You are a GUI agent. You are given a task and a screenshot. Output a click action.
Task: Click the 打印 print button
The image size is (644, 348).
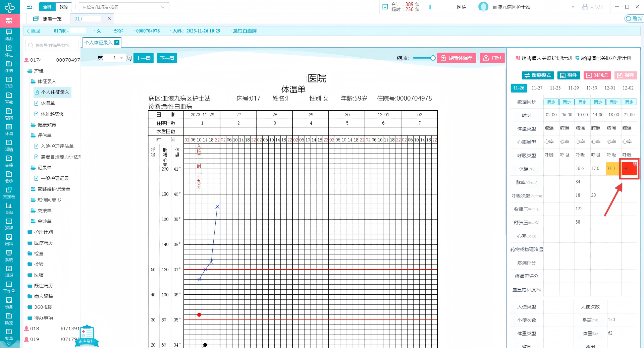(x=492, y=58)
